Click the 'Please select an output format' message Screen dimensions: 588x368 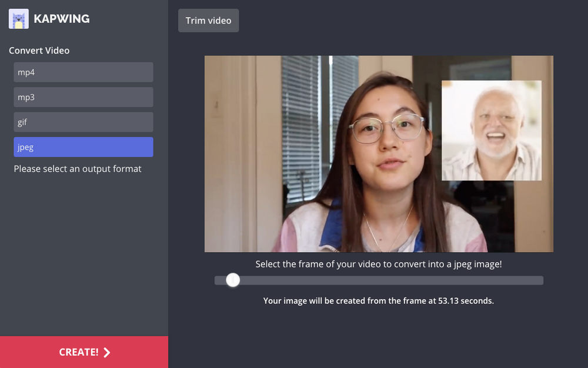coord(78,169)
